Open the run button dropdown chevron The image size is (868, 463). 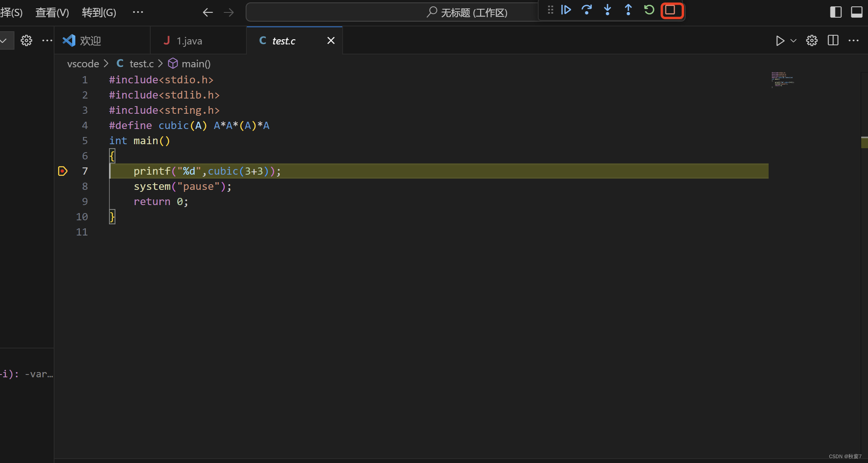click(x=794, y=40)
